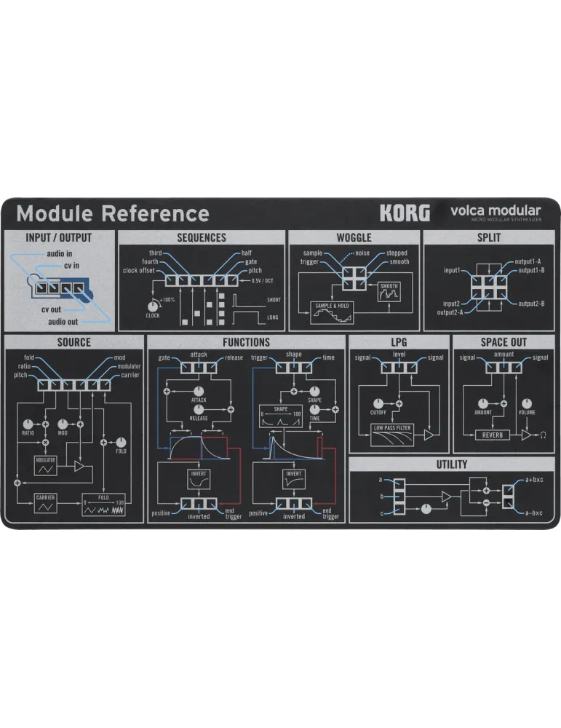Click the CARRIER waveform block
Viewport: 561px width, 728px height.
pos(45,503)
